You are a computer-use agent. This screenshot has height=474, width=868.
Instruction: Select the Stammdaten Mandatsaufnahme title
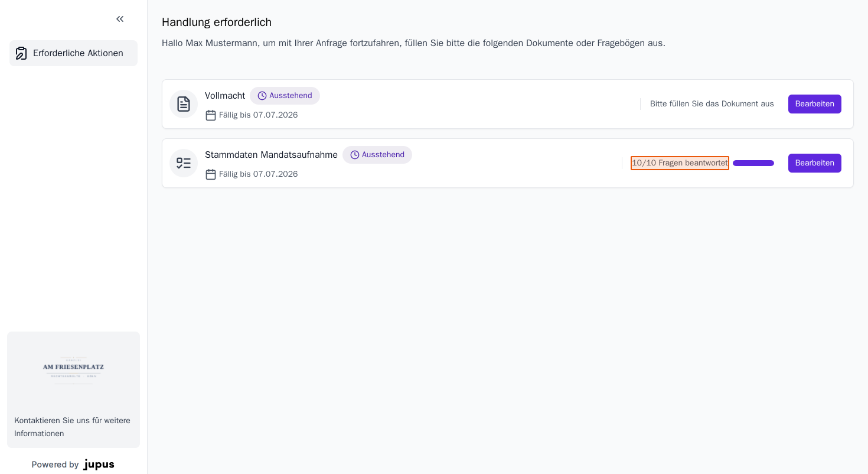271,155
